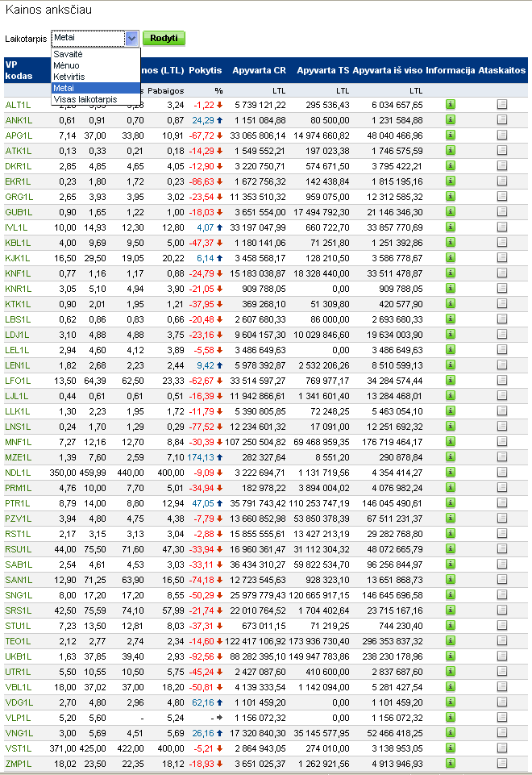The height and width of the screenshot is (775, 532).
Task: Select Visas laikotarpis option
Action: 96,99
